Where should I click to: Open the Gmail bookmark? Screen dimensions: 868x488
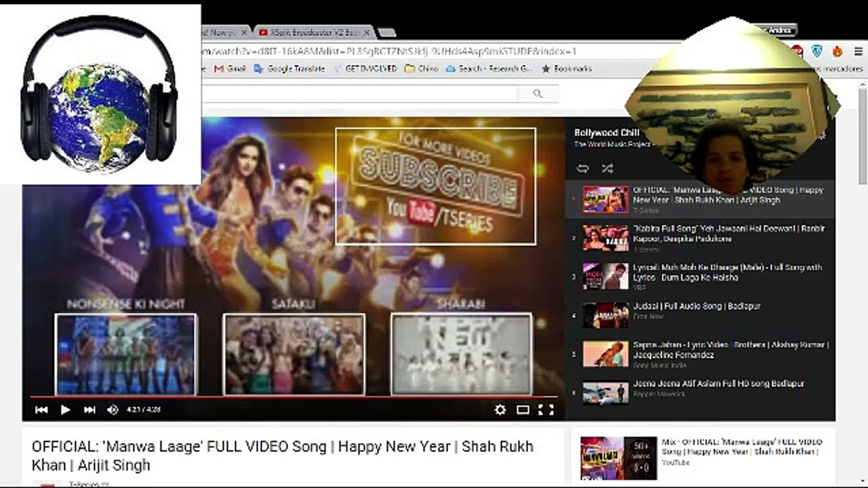pyautogui.click(x=230, y=69)
